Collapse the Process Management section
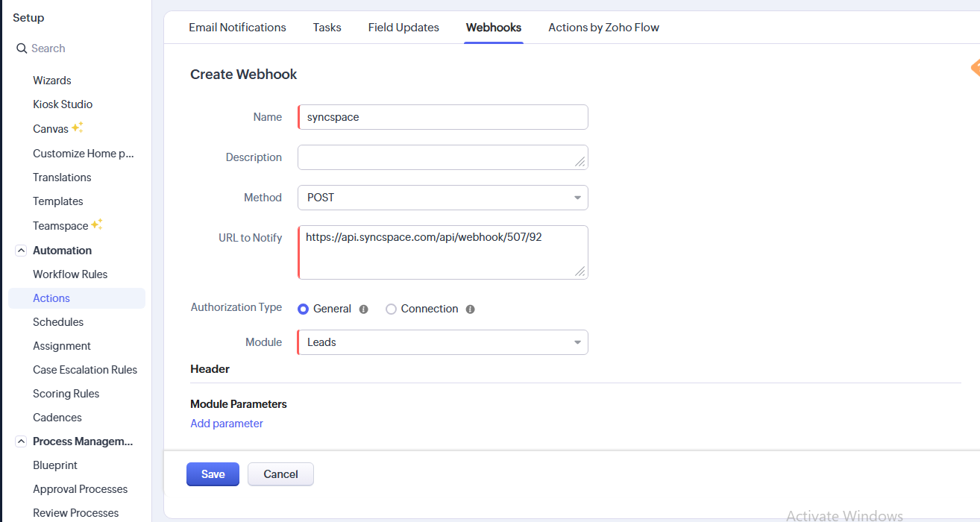Viewport: 980px width, 522px height. (x=21, y=441)
